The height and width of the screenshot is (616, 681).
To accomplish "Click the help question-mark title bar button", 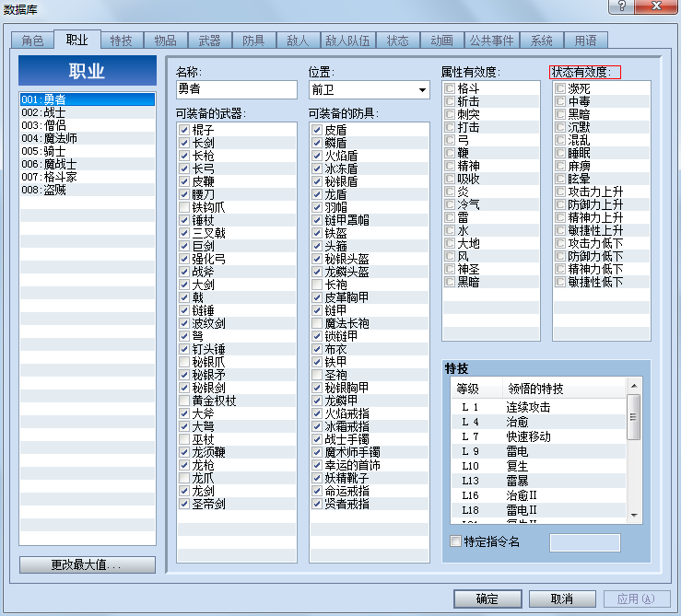I will click(621, 6).
